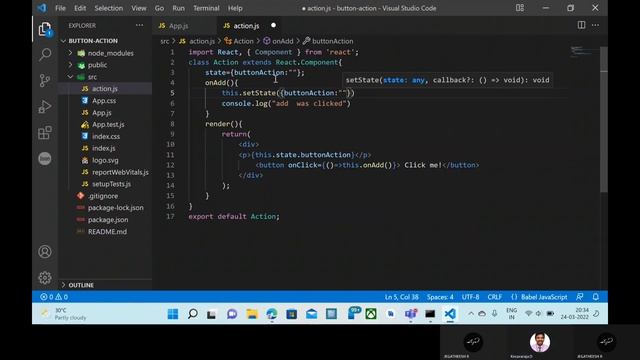The width and height of the screenshot is (640, 360).
Task: Click the editor vertical scrollbar
Action: [x=604, y=119]
